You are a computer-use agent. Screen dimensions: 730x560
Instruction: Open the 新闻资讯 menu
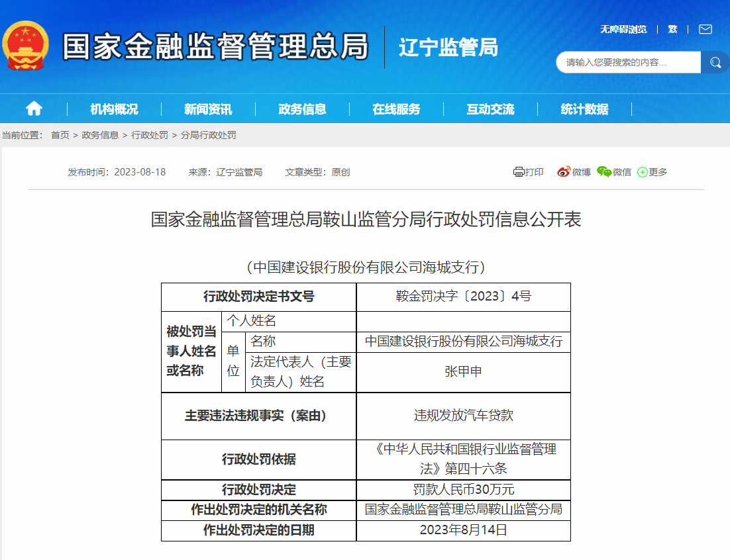208,109
